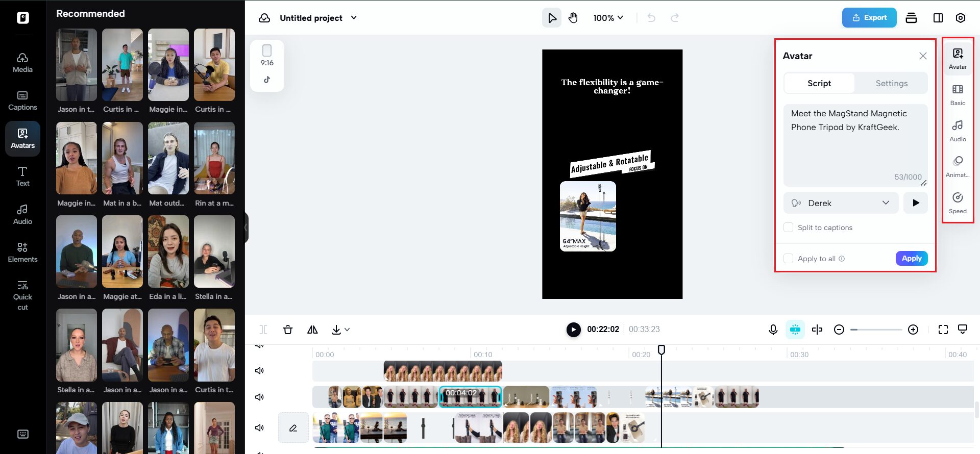Click the avatar script text field

[855, 145]
